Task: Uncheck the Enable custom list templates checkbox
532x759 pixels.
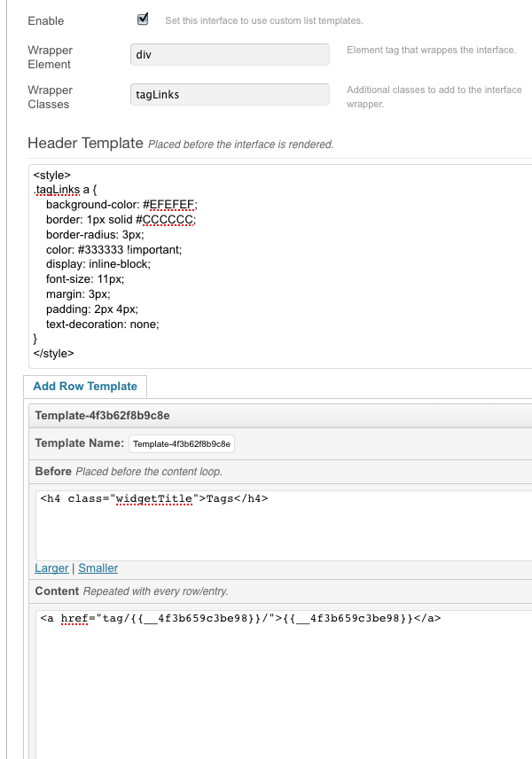Action: coord(143,20)
